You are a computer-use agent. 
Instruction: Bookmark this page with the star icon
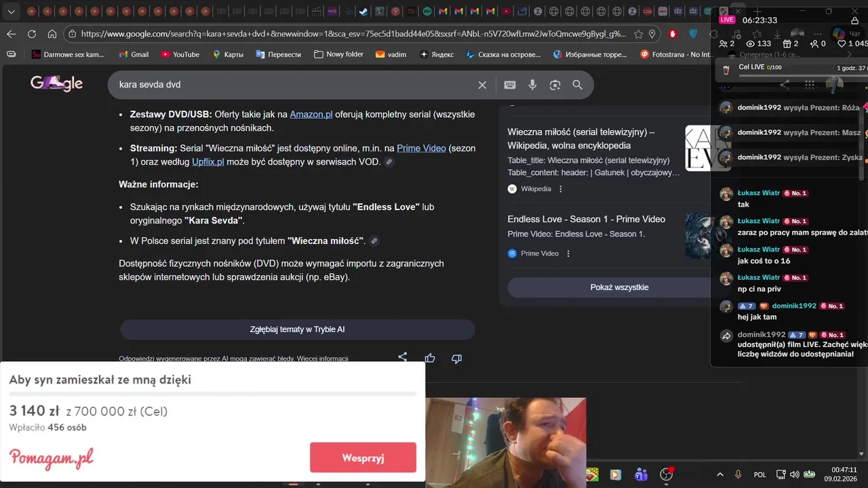coord(639,34)
